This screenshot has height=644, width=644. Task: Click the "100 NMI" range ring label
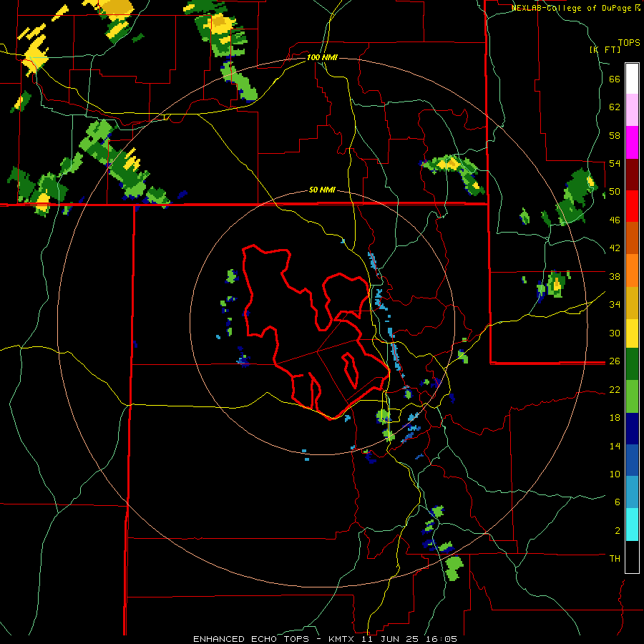322,57
